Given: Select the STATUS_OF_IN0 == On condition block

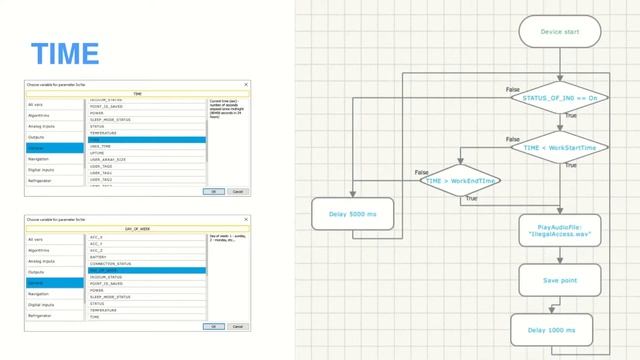Looking at the screenshot, I should pos(560,98).
